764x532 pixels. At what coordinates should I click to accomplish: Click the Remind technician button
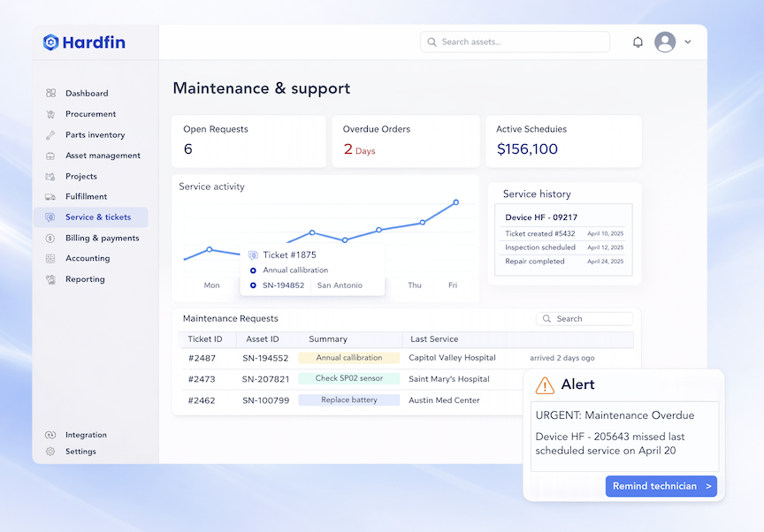tap(661, 485)
